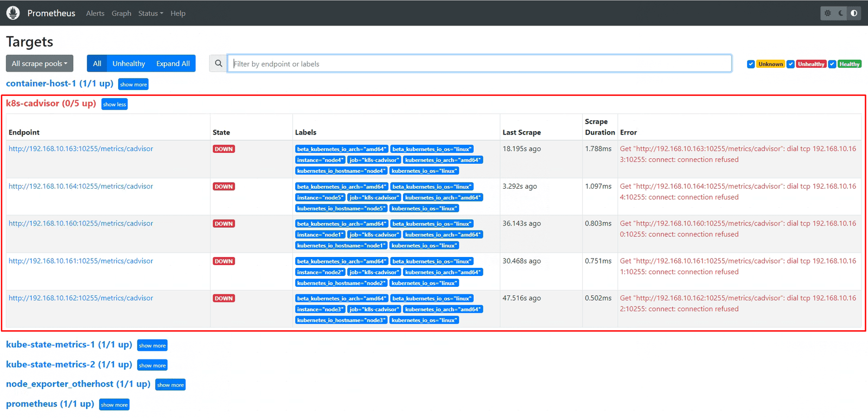This screenshot has width=868, height=418.
Task: Click DOWN badge for 192.168.10.163 target
Action: tap(224, 149)
